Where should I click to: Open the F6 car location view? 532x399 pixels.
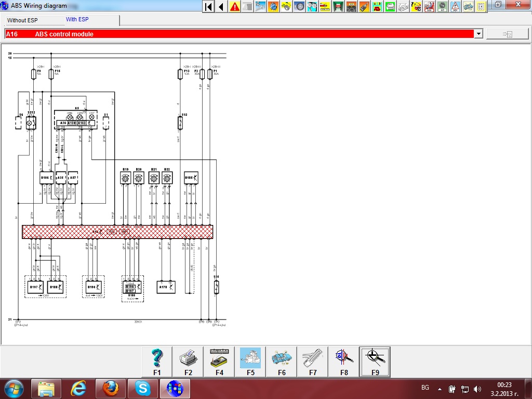click(x=282, y=362)
